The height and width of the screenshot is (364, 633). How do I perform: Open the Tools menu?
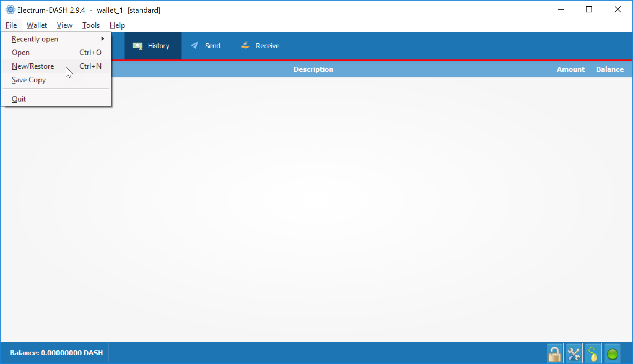point(91,25)
